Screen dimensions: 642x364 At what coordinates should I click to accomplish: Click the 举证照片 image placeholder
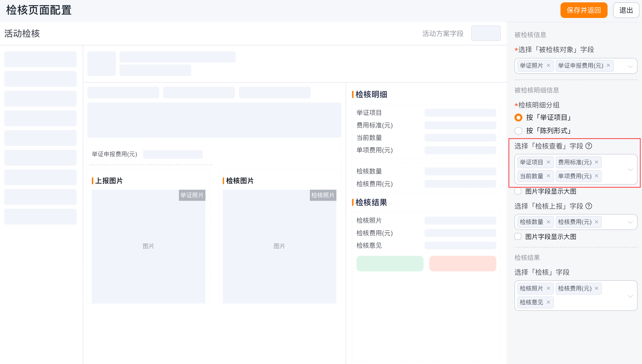[x=149, y=247]
